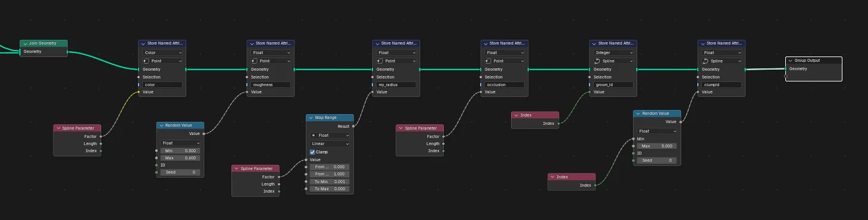Click the Selection socket on the roughness node
868x220 pixels.
tap(247, 77)
